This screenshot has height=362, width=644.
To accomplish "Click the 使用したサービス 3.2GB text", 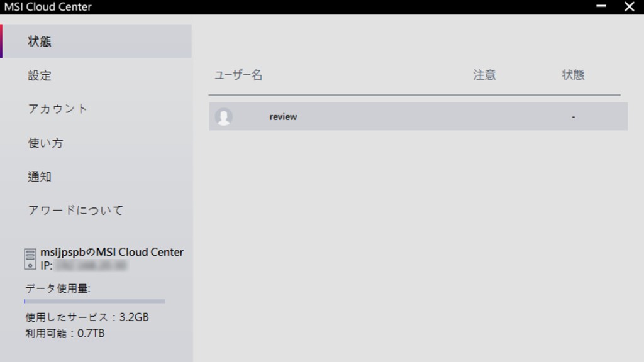I will (x=87, y=317).
